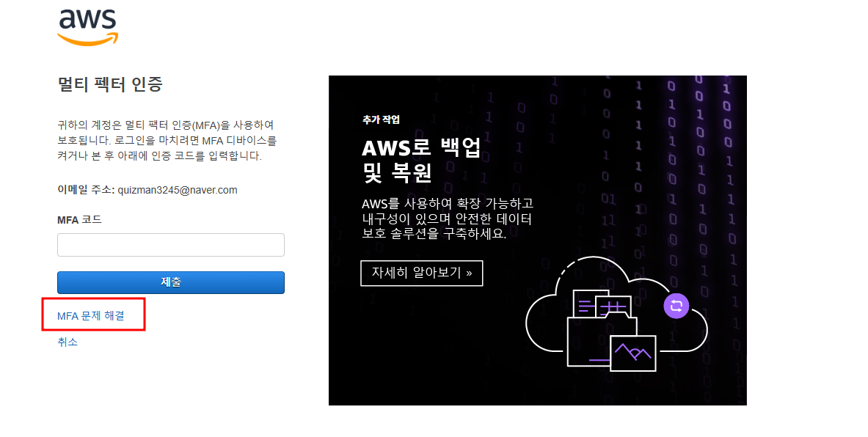Click the 자세히 알아보기 button
Viewport: 868px width, 437px height.
(x=421, y=273)
